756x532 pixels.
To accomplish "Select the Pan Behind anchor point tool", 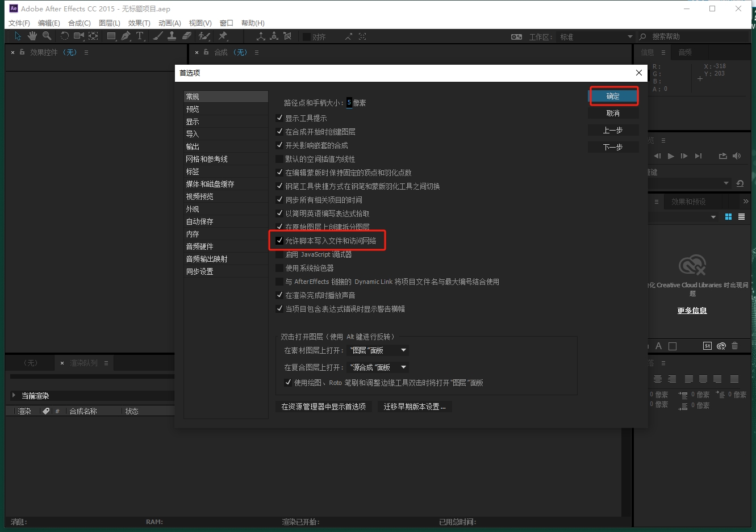I will [93, 36].
